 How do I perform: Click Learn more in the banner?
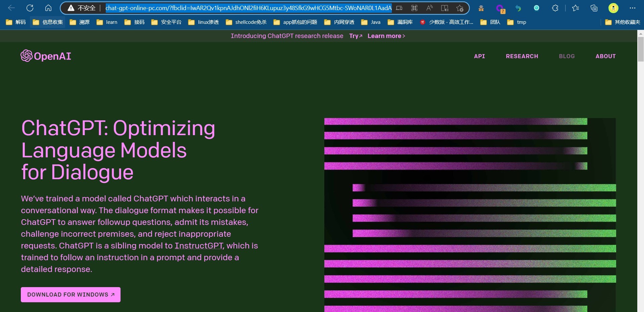click(386, 36)
